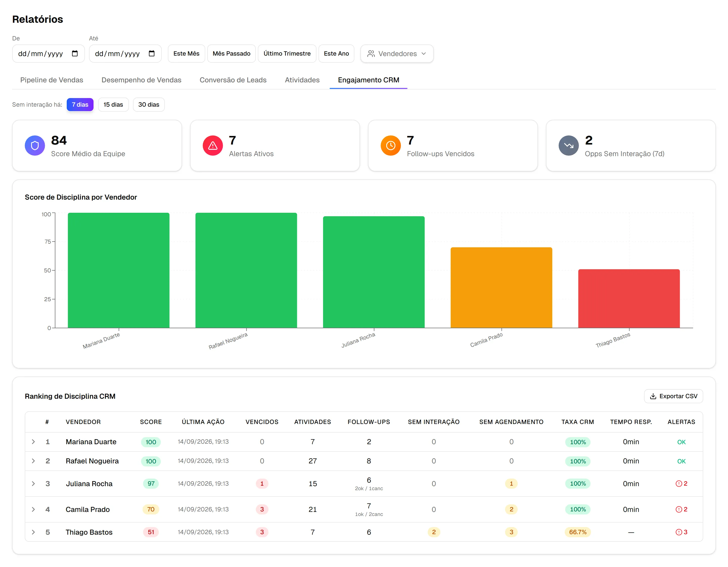Viewport: 728px width, 567px height.
Task: Click the alert icon in Thiago Bastos's row
Action: [679, 532]
